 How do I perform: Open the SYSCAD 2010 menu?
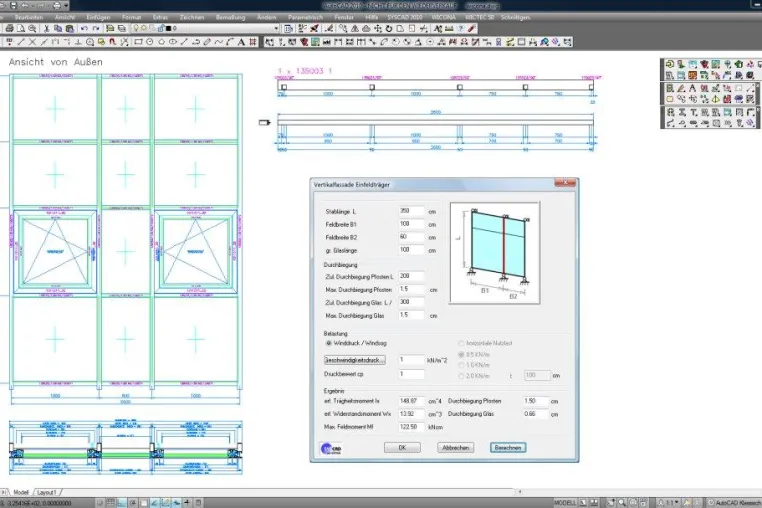click(405, 17)
